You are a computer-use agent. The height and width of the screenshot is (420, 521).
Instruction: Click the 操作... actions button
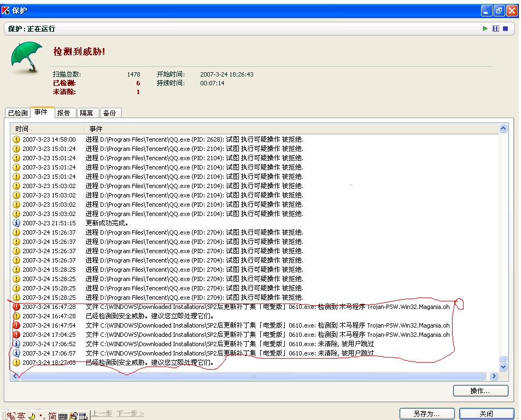click(x=481, y=391)
